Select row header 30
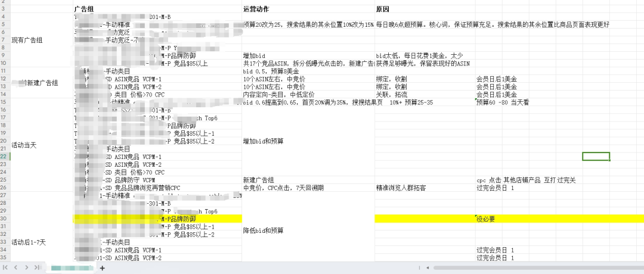 click(5, 219)
